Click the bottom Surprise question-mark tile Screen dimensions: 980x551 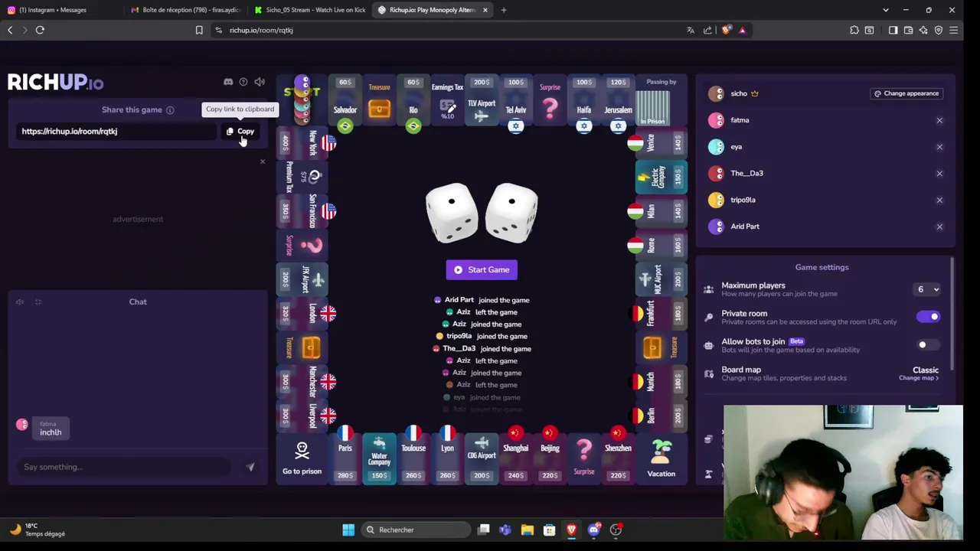[584, 458]
